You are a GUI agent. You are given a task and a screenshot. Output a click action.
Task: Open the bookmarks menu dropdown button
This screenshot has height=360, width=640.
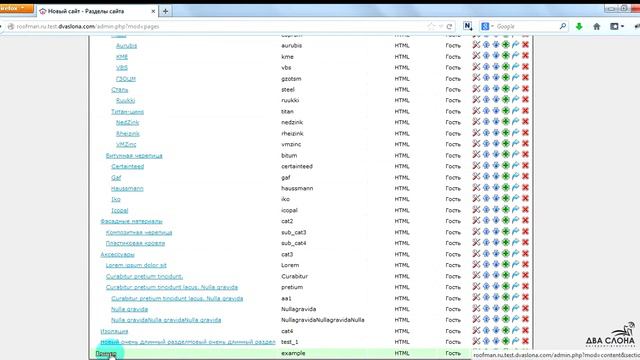(x=617, y=27)
